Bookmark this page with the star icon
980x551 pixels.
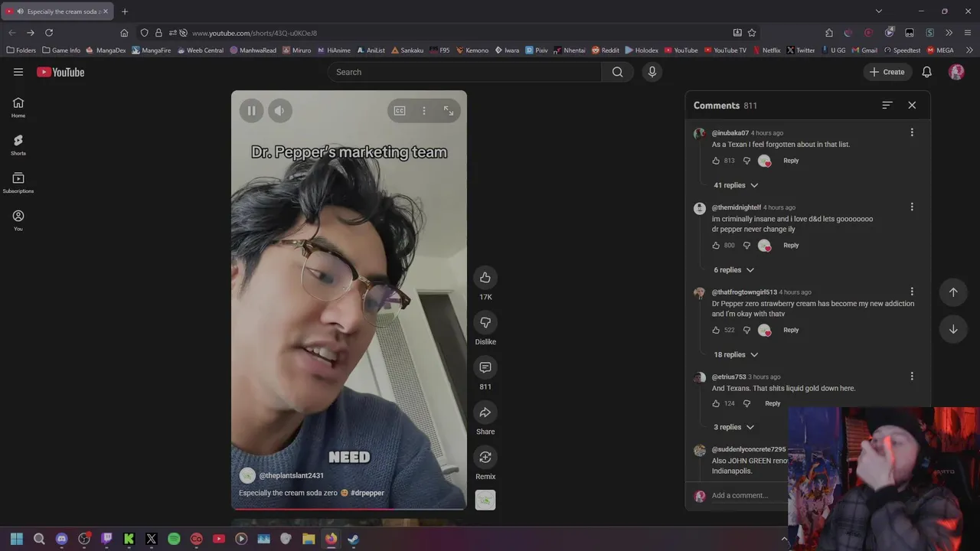click(752, 33)
